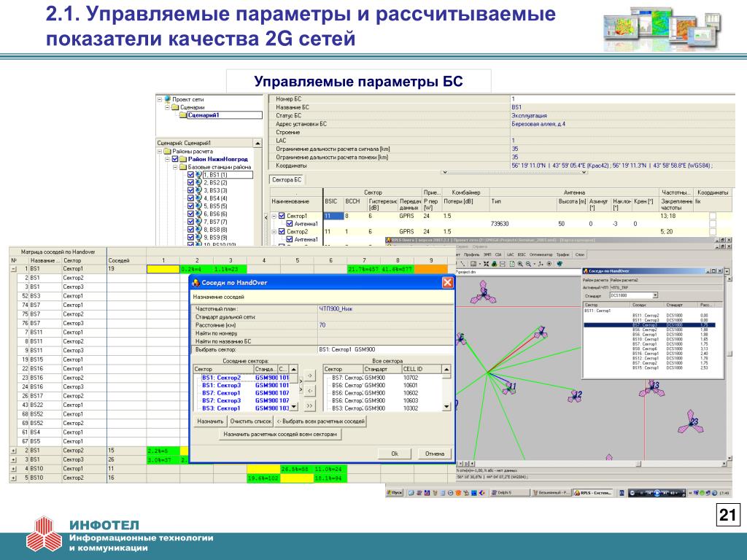Click the media player play button on taskbar
This screenshot has height=560, width=747.
657,493
